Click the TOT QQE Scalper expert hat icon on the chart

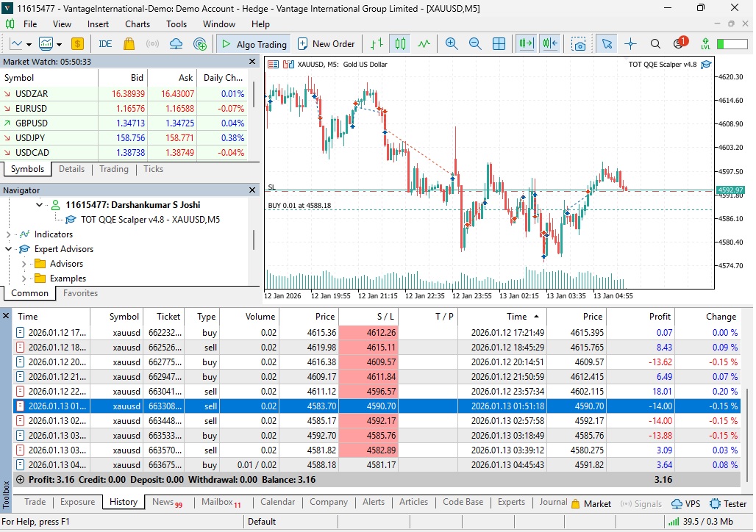coord(706,64)
